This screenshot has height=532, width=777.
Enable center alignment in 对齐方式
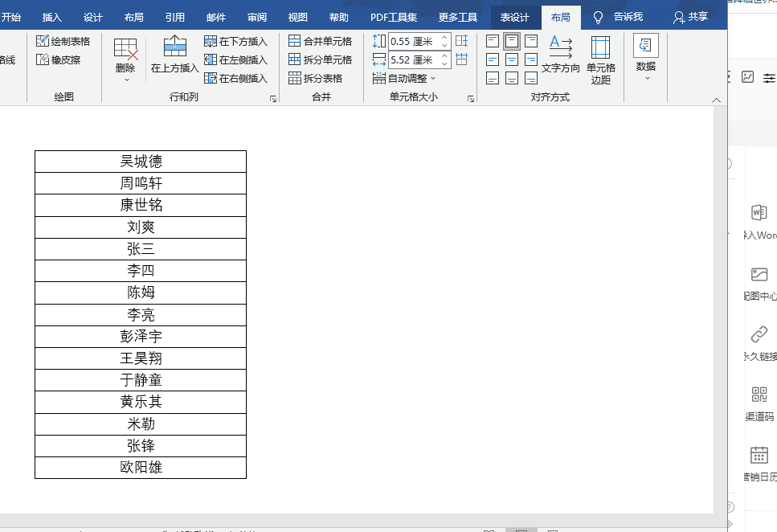pyautogui.click(x=511, y=59)
